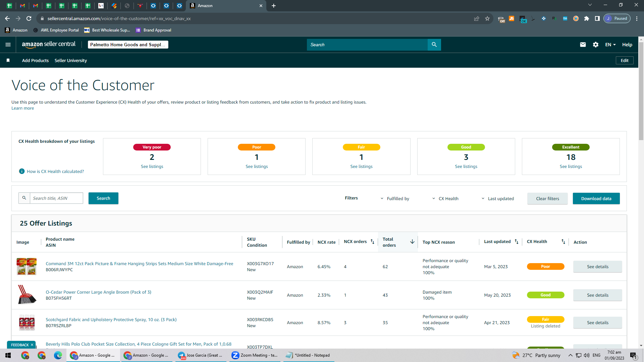Click the Search title, ASIN input field
The height and width of the screenshot is (362, 644).
click(x=56, y=198)
